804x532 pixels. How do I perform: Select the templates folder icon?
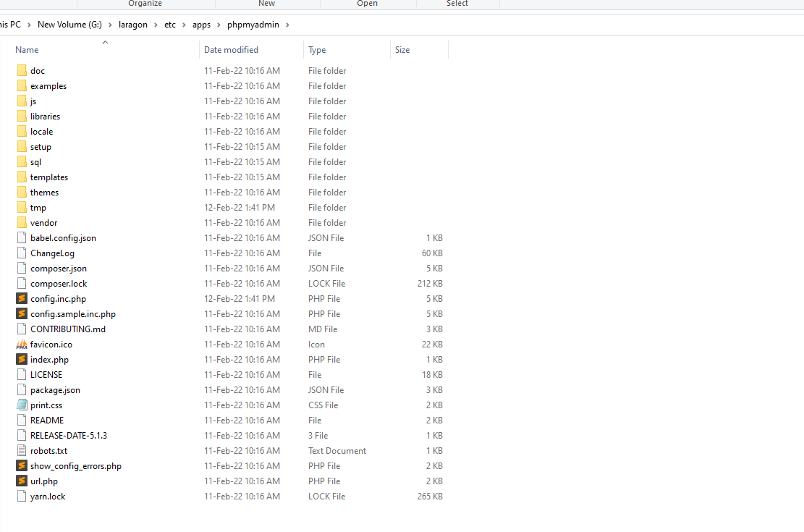click(x=22, y=177)
